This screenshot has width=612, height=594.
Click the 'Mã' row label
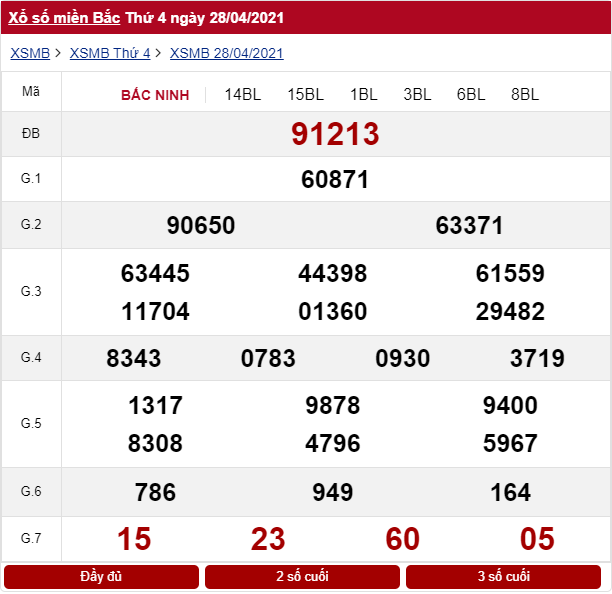(31, 91)
